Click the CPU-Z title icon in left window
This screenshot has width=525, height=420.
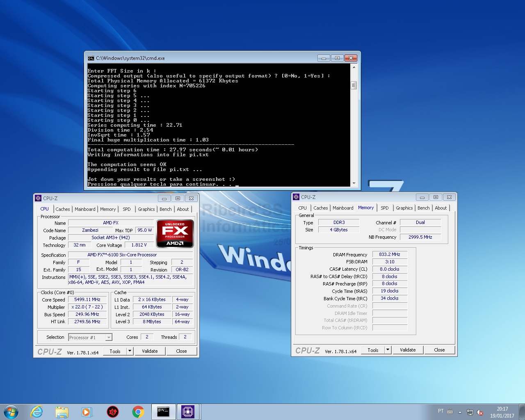[x=38, y=198]
